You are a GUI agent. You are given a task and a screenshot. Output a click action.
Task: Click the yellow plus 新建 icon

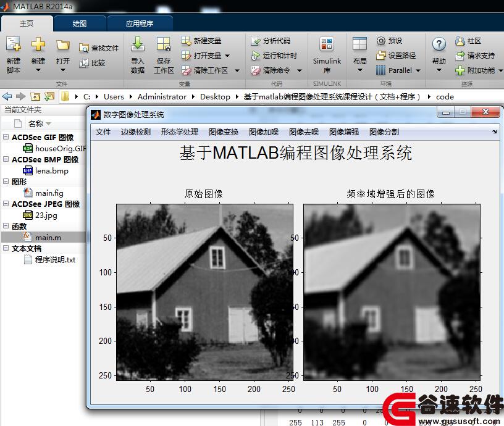tap(38, 44)
